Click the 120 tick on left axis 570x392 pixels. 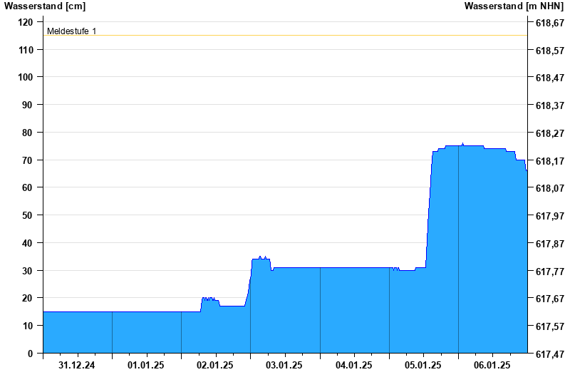(25, 22)
